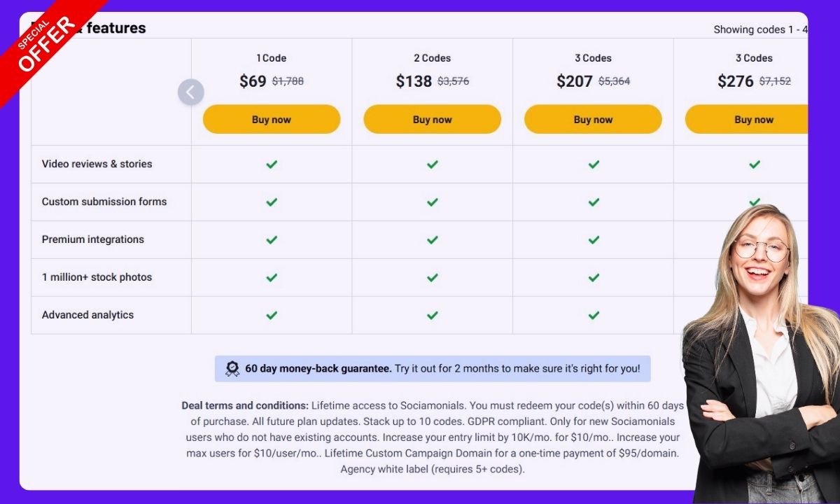Click Custom submission forms checkmark under 2 Codes
Screen dimensions: 840x504
pyautogui.click(x=433, y=202)
